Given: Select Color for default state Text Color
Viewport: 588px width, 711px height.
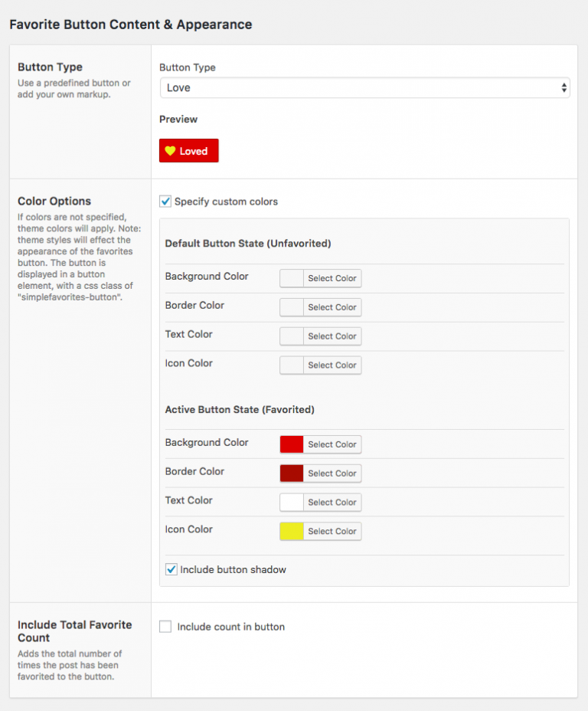Looking at the screenshot, I should (332, 336).
